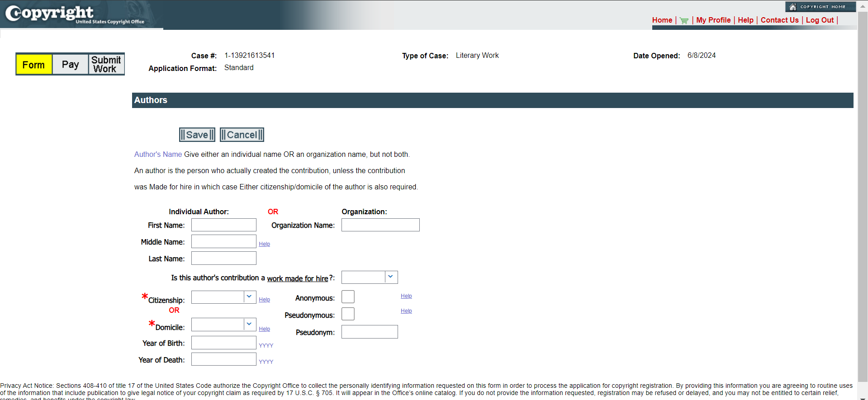Click the Literary Work case type text

pos(477,56)
